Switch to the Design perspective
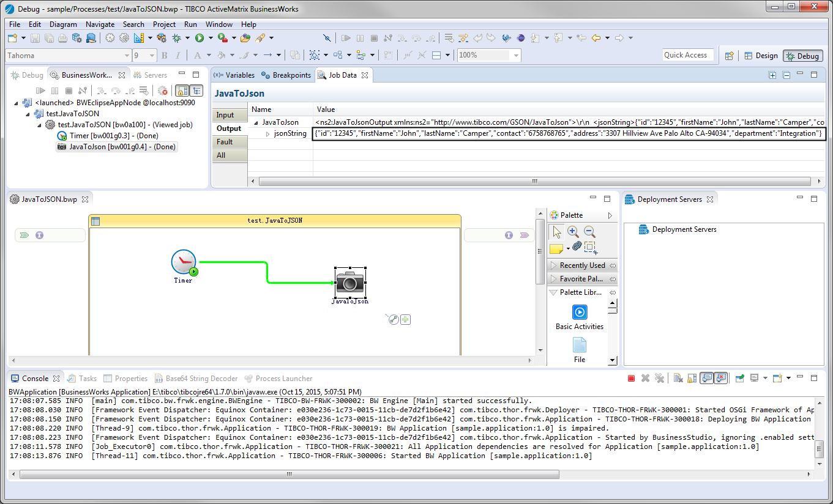833x504 pixels. click(x=761, y=56)
